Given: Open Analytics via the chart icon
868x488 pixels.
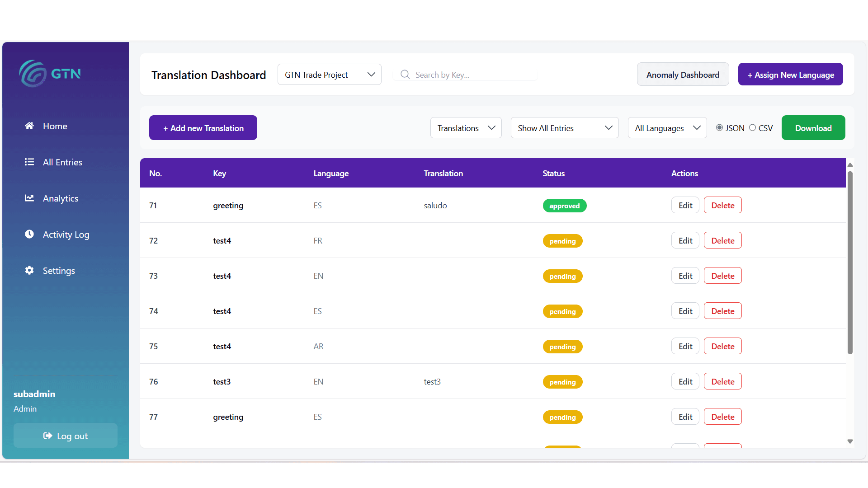Looking at the screenshot, I should tap(29, 198).
